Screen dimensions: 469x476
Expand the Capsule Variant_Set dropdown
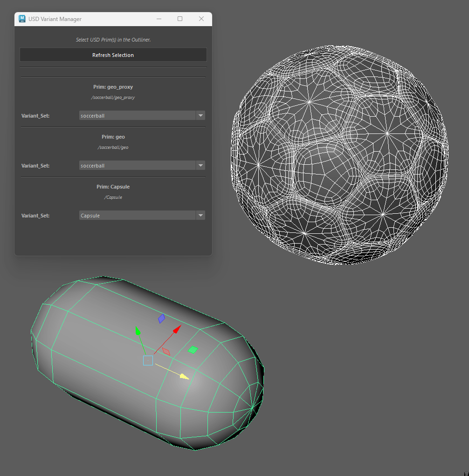coord(200,215)
